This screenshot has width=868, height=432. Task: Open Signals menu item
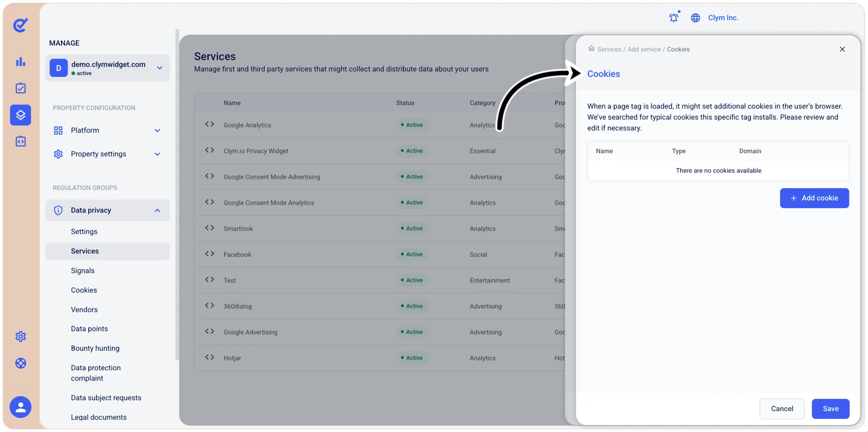[83, 271]
